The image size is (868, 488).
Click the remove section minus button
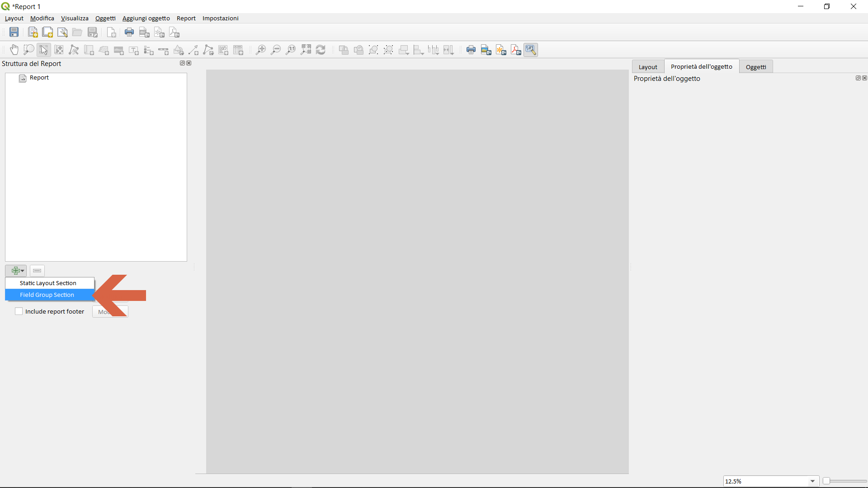pos(37,271)
